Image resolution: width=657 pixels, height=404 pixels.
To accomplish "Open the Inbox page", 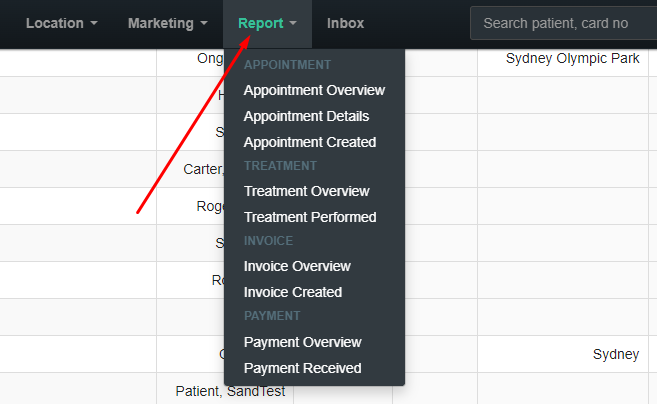I will coord(345,23).
